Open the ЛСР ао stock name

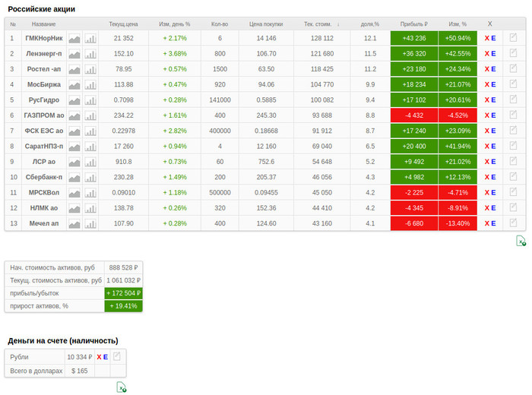tap(43, 162)
